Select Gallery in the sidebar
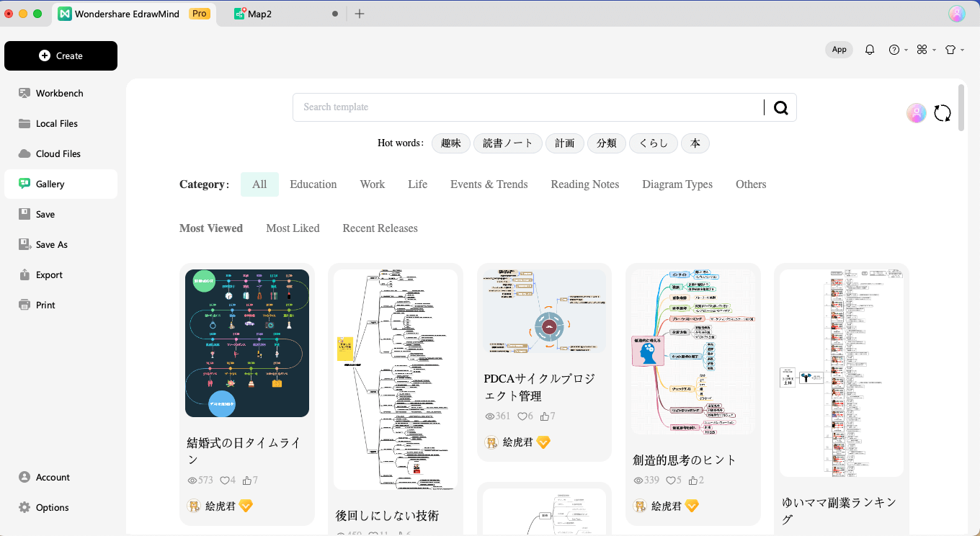 click(61, 184)
